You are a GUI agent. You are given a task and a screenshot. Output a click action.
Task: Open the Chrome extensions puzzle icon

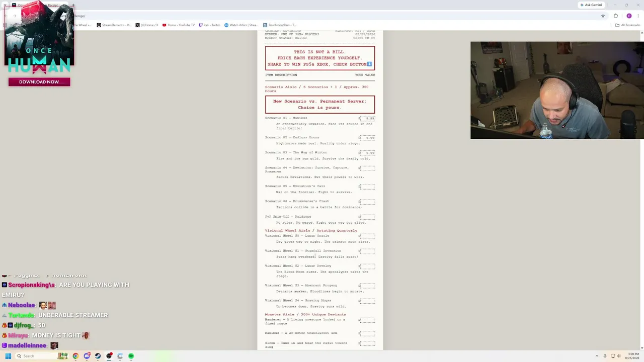(x=615, y=16)
